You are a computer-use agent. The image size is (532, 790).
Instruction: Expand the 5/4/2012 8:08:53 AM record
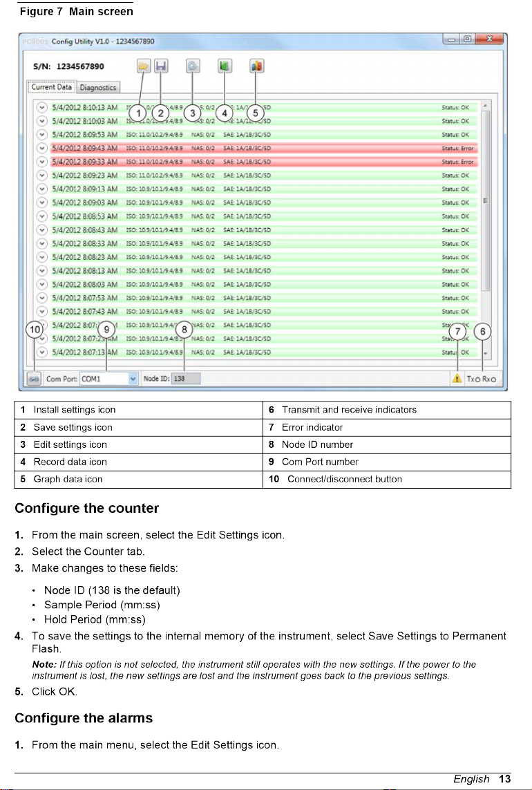pos(42,216)
